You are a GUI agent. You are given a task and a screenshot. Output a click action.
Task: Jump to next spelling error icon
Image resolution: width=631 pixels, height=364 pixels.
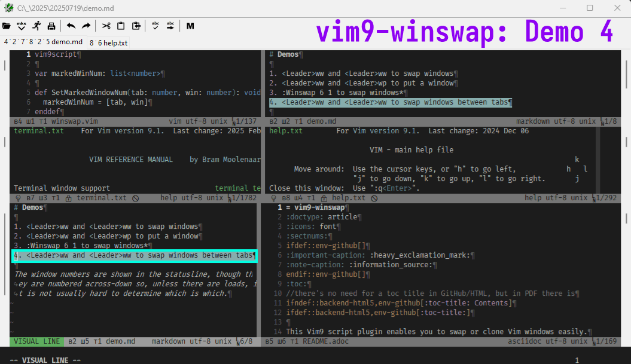coord(170,26)
